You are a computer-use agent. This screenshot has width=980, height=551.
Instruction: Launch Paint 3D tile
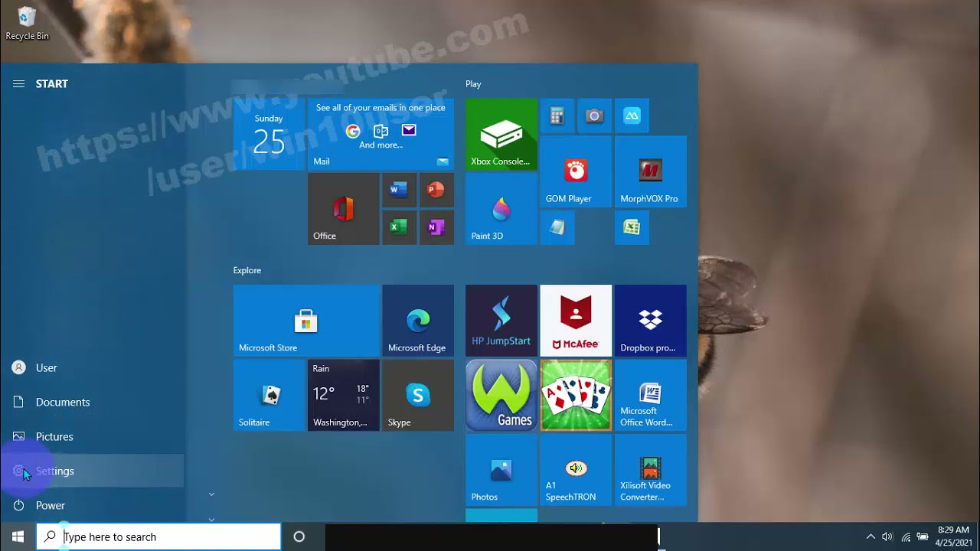pyautogui.click(x=501, y=209)
